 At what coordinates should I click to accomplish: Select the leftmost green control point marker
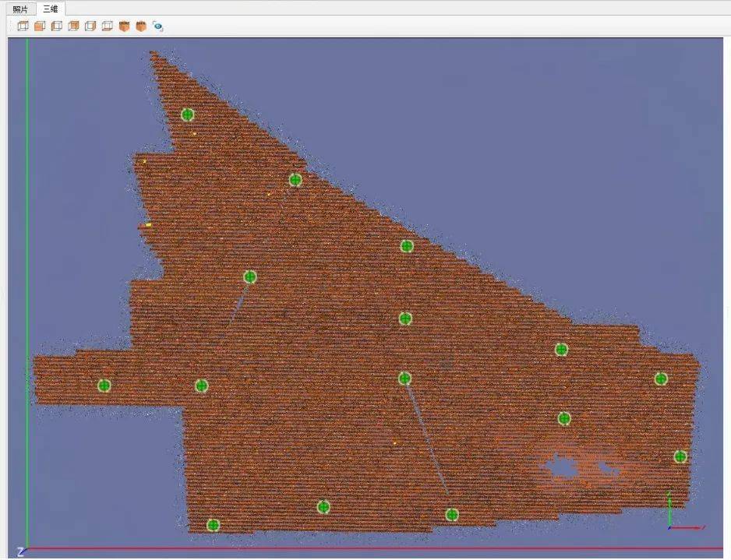click(104, 386)
